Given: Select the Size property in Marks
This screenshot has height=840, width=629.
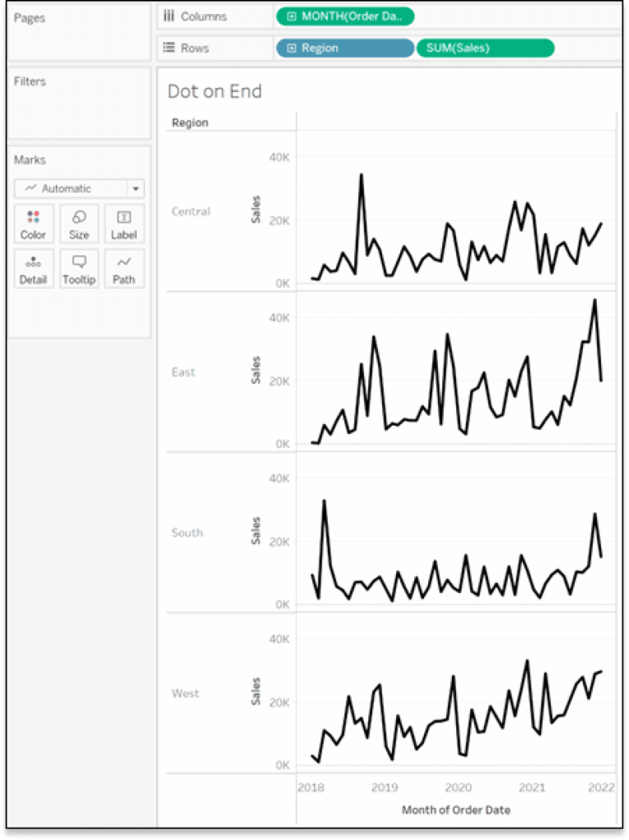Looking at the screenshot, I should (79, 223).
